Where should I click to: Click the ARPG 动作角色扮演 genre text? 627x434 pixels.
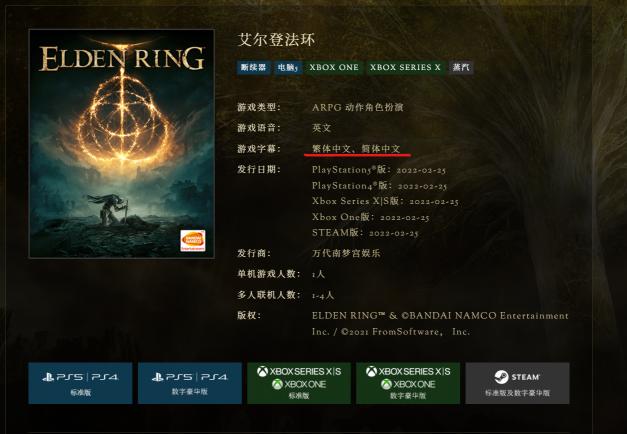pos(357,107)
